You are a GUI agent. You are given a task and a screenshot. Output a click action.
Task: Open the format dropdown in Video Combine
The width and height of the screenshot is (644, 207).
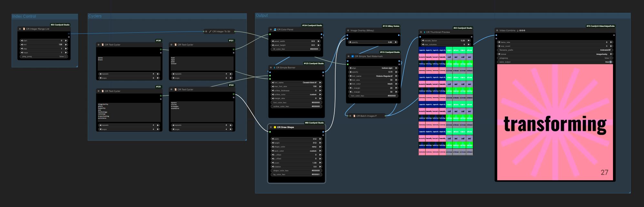(x=555, y=54)
